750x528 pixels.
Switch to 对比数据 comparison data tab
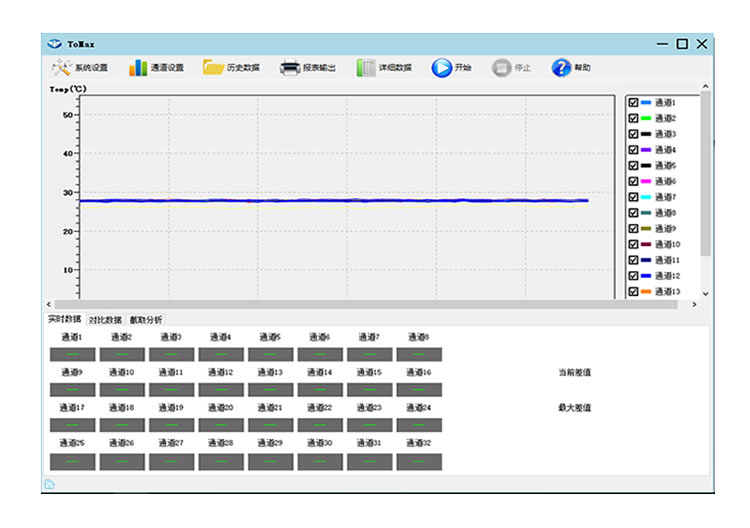(x=105, y=320)
